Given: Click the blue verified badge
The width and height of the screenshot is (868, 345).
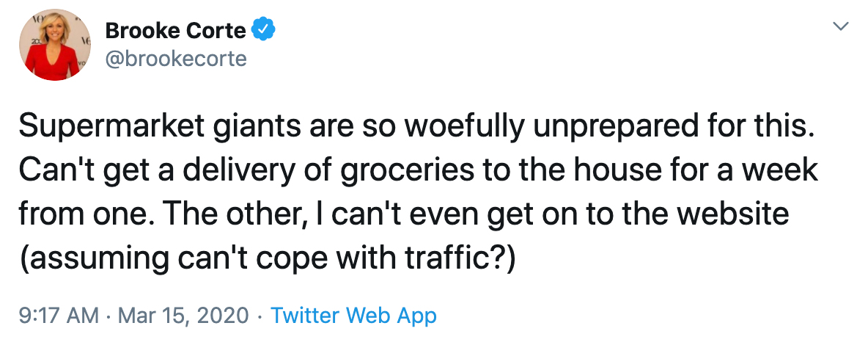Looking at the screenshot, I should click(263, 30).
